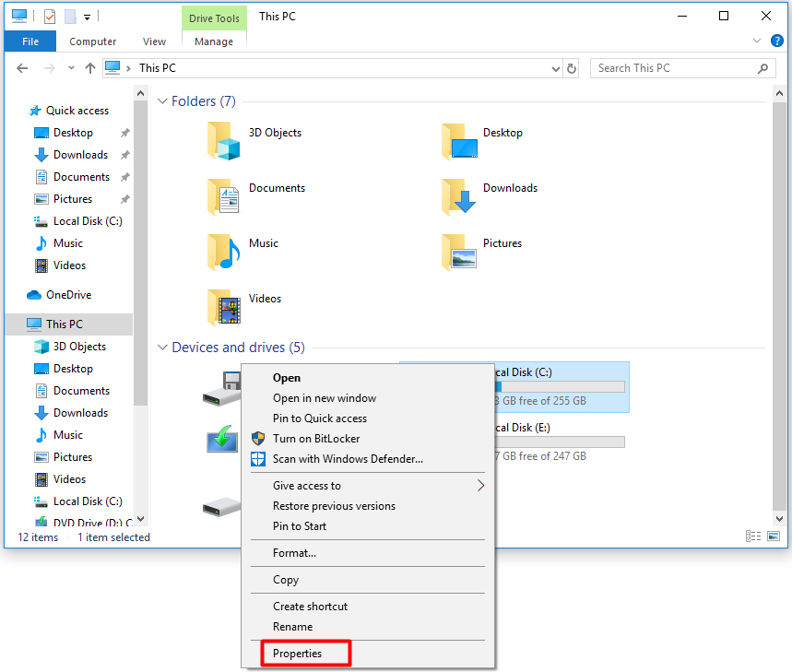Click the search magnifier icon
The image size is (792, 672).
[x=762, y=68]
